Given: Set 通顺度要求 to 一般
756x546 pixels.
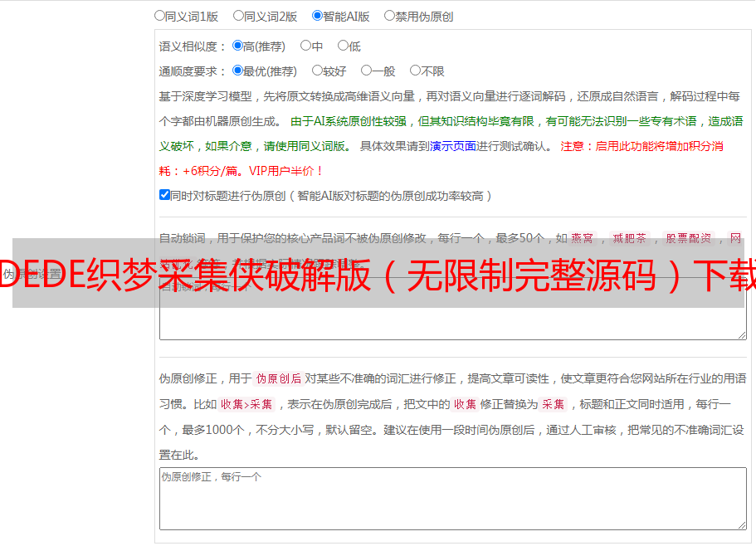Looking at the screenshot, I should [367, 71].
